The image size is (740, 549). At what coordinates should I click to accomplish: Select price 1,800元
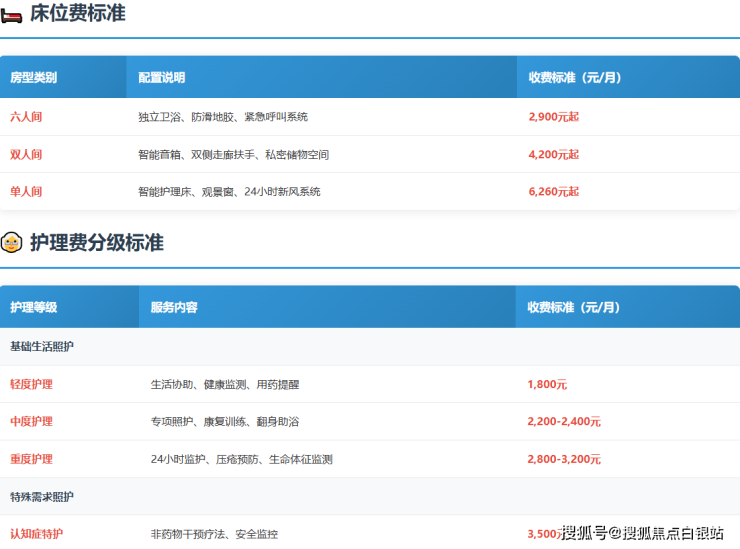click(x=547, y=384)
